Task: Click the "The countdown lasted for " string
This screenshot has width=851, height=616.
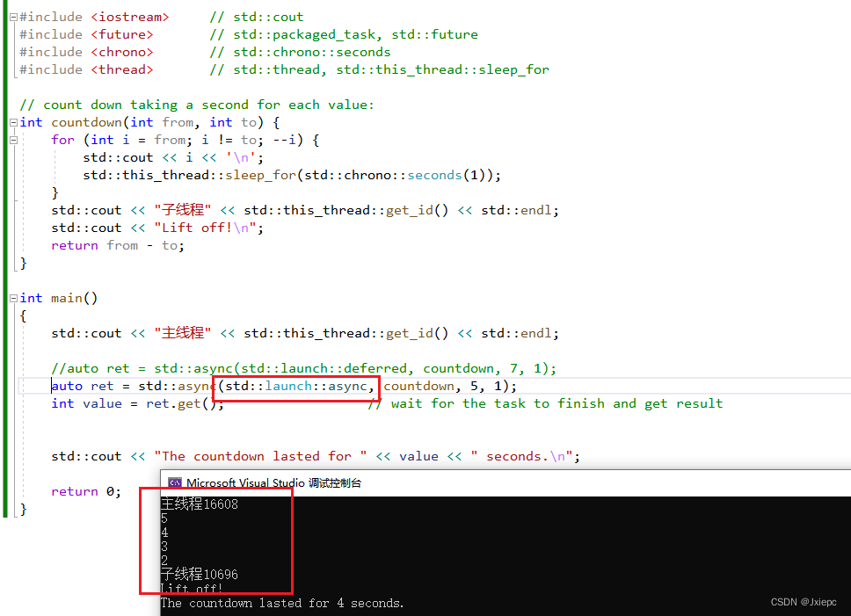Action: (x=260, y=457)
